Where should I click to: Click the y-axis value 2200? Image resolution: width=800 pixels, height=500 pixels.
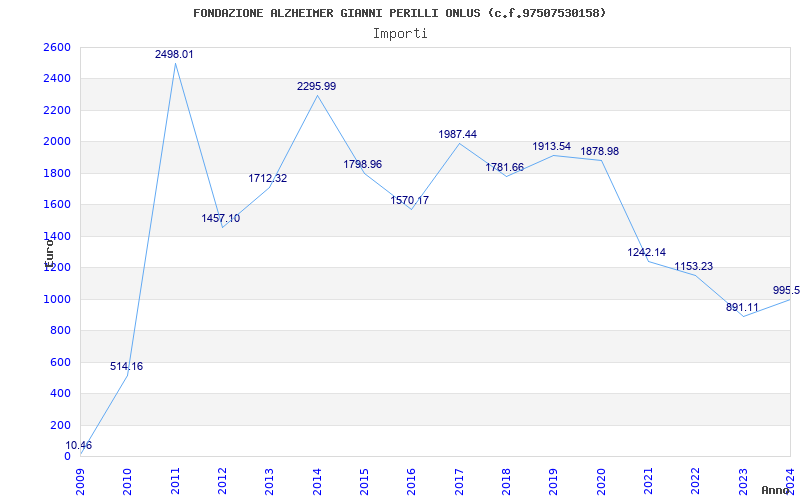(x=57, y=110)
